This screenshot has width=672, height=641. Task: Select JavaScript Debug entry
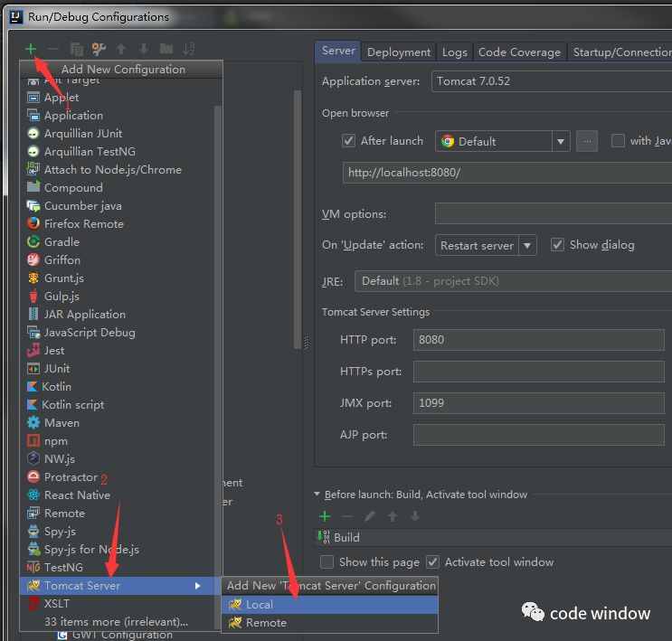coord(117,333)
